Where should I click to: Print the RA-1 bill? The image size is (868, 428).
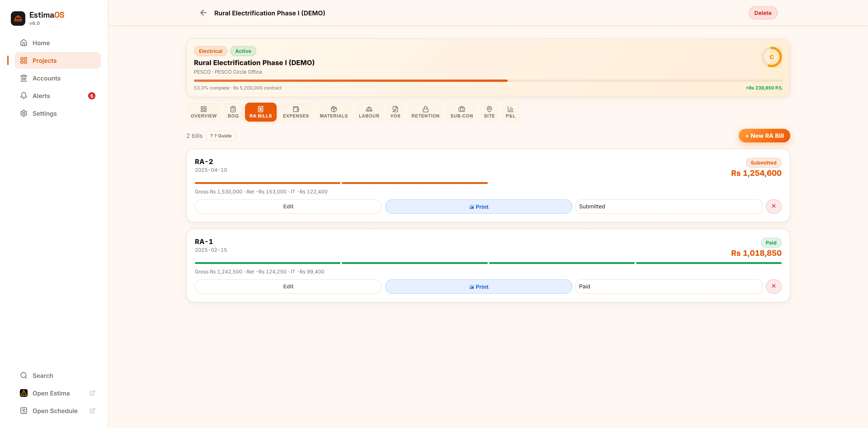478,287
